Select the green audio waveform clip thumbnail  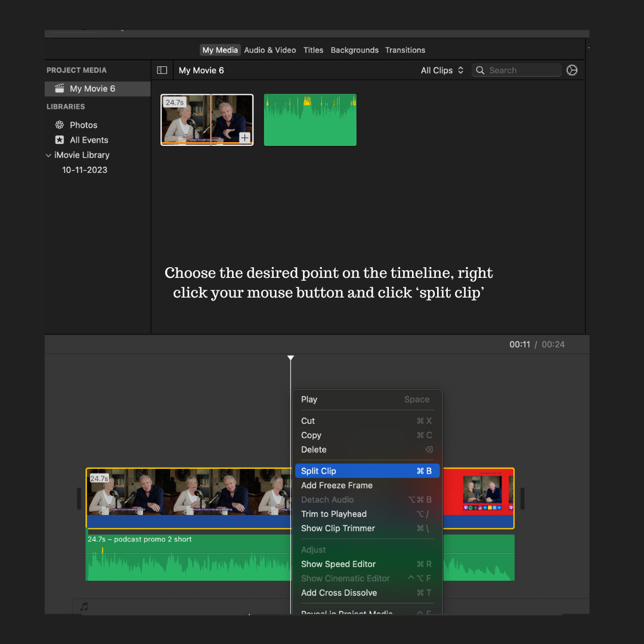(309, 120)
